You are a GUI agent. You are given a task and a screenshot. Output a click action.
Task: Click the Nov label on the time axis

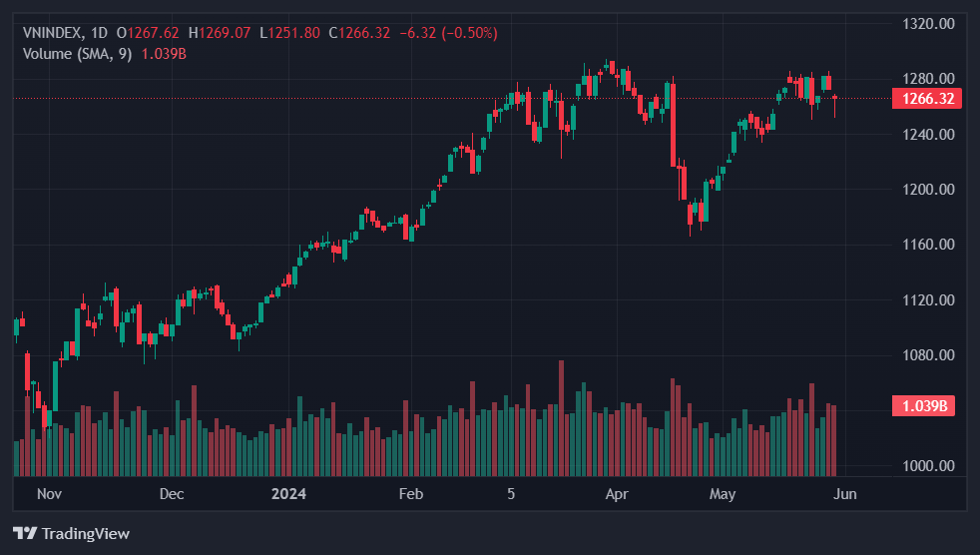coord(49,494)
